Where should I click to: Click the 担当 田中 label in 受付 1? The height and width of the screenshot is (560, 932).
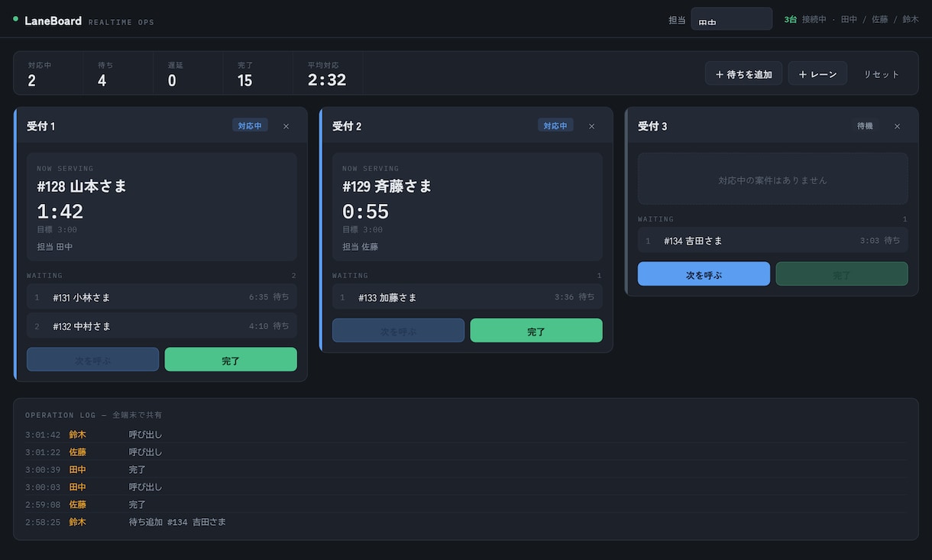[x=55, y=247]
